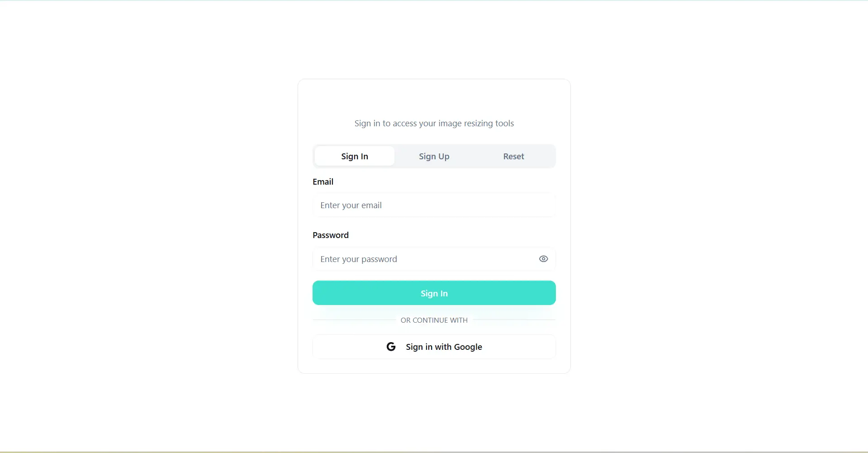The width and height of the screenshot is (868, 453).
Task: Focus the Enter your email field
Action: click(x=434, y=205)
